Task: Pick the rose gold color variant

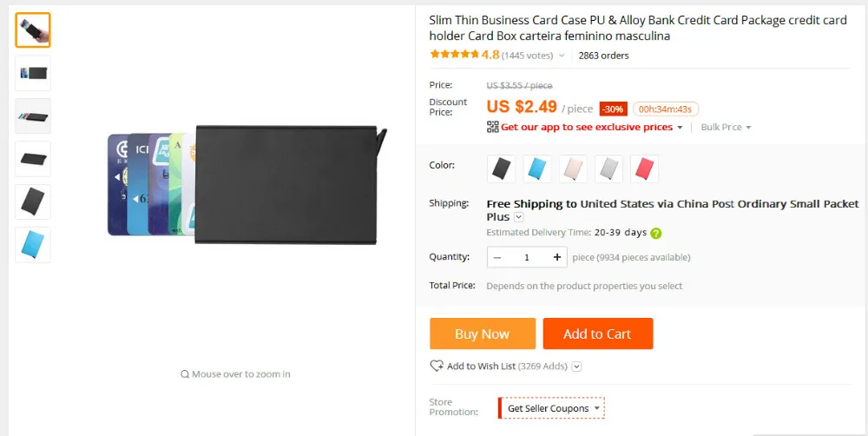Action: pos(573,168)
